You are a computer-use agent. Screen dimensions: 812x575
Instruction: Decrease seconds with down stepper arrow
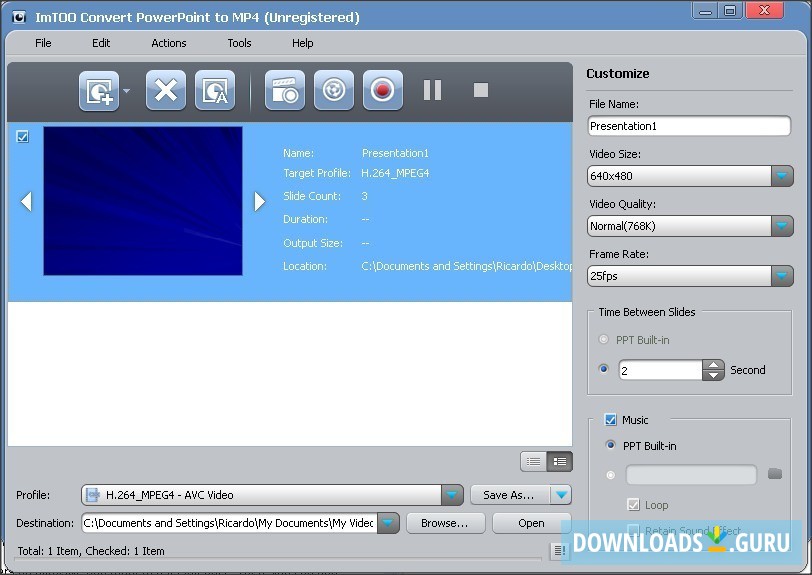pos(714,376)
